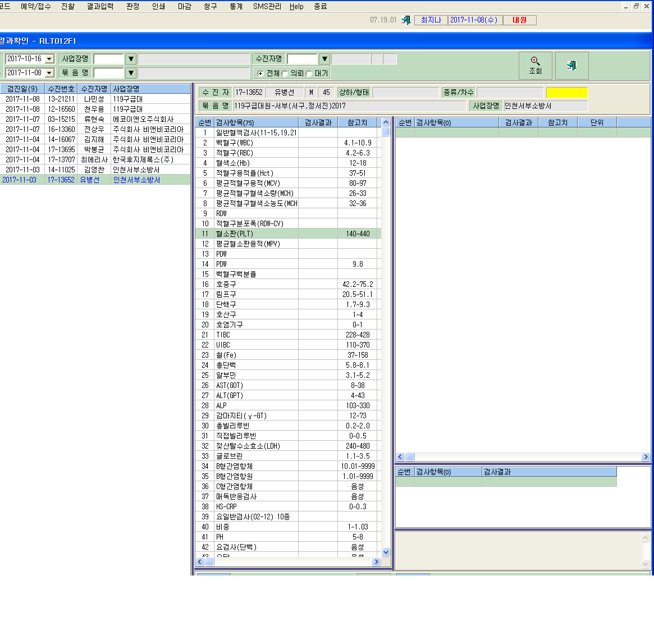The image size is (654, 644).
Task: Click the 내원 button in top bar
Action: click(x=520, y=20)
